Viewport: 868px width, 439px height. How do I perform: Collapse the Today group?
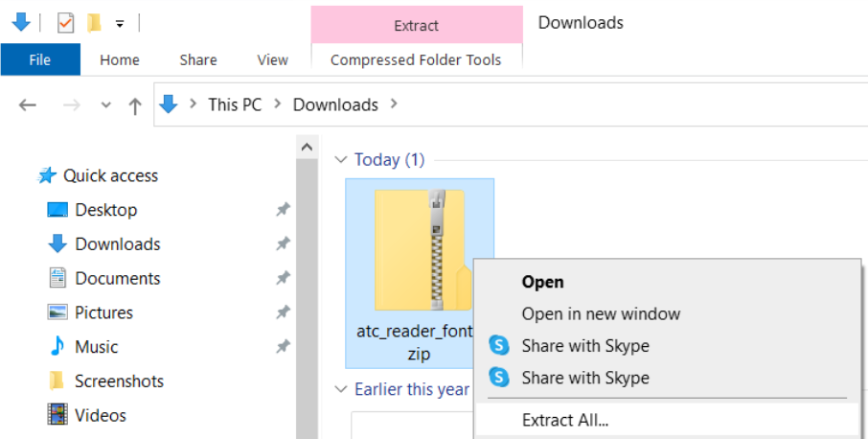tap(341, 160)
